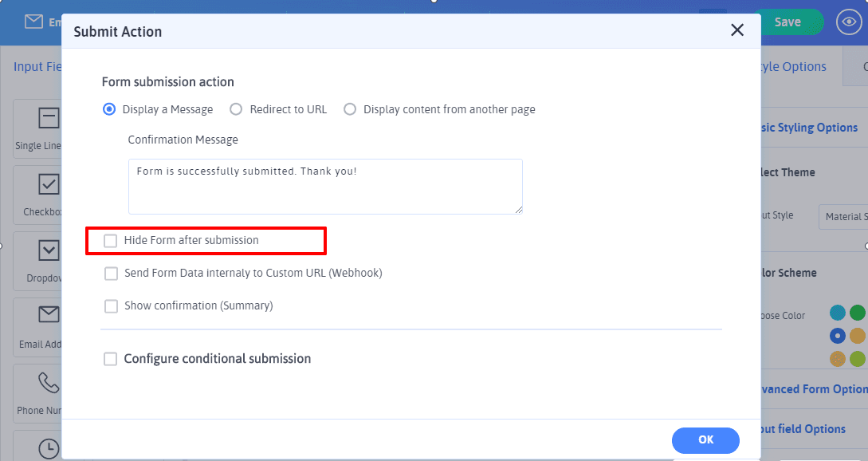
Task: Click the green Save button
Action: pos(787,22)
